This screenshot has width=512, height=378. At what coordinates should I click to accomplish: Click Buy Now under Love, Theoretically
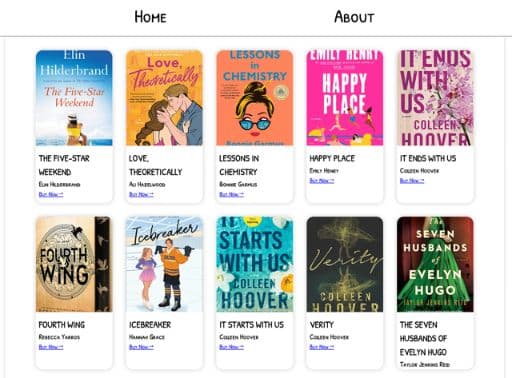pyautogui.click(x=141, y=194)
